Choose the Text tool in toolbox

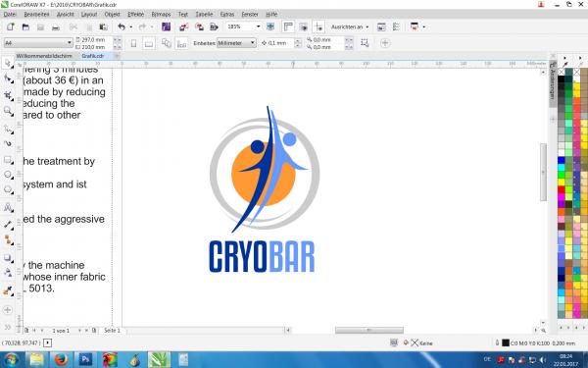(8, 208)
